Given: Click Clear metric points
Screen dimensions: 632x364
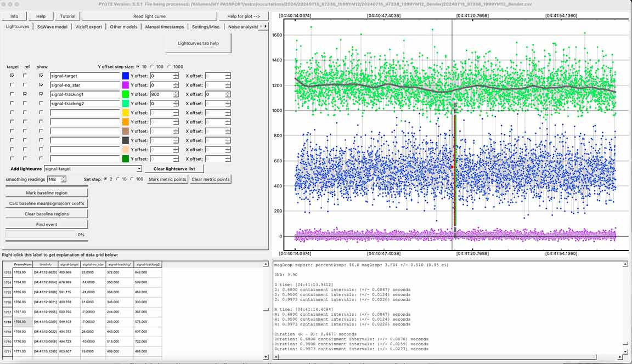Looking at the screenshot, I should point(211,179).
